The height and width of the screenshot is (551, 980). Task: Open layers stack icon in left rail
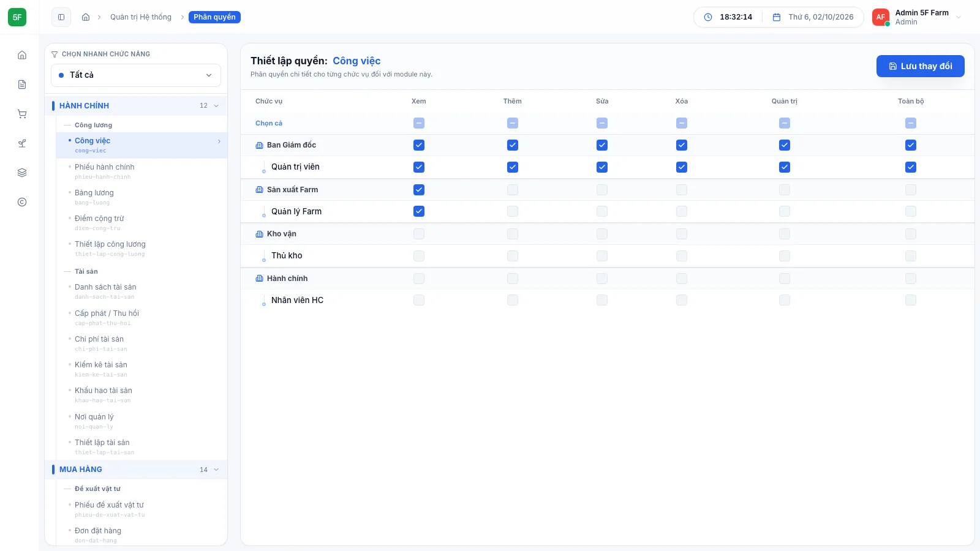[22, 173]
